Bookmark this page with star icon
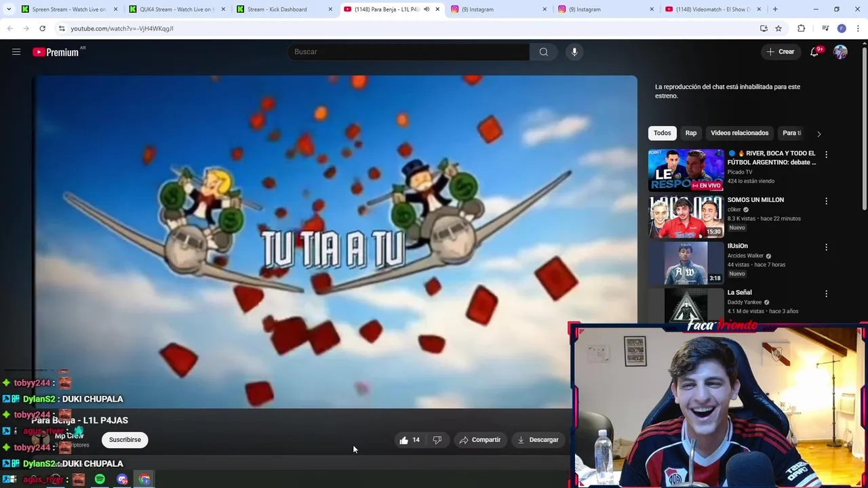 click(x=778, y=28)
